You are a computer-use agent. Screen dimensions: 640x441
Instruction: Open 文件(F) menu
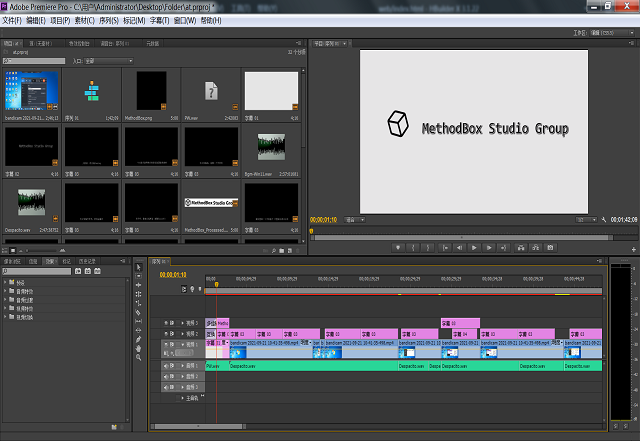click(x=11, y=20)
